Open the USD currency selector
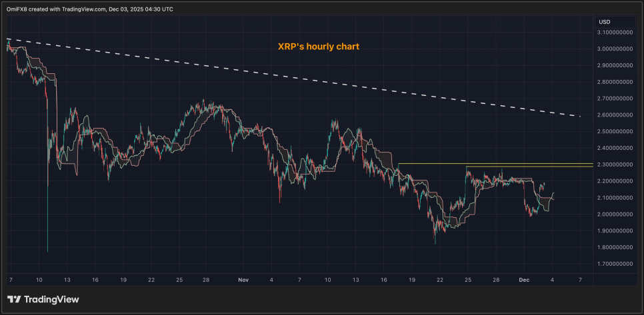This screenshot has width=644, height=315. click(605, 22)
